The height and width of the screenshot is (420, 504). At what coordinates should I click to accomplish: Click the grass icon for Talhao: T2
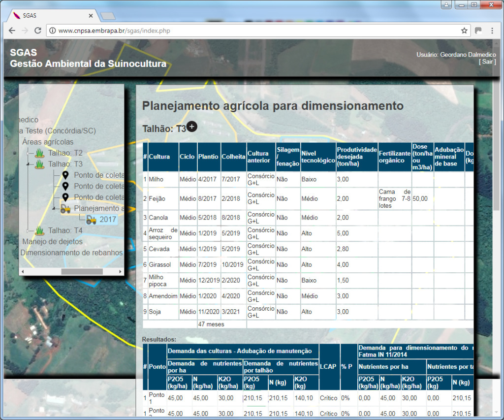coord(40,153)
